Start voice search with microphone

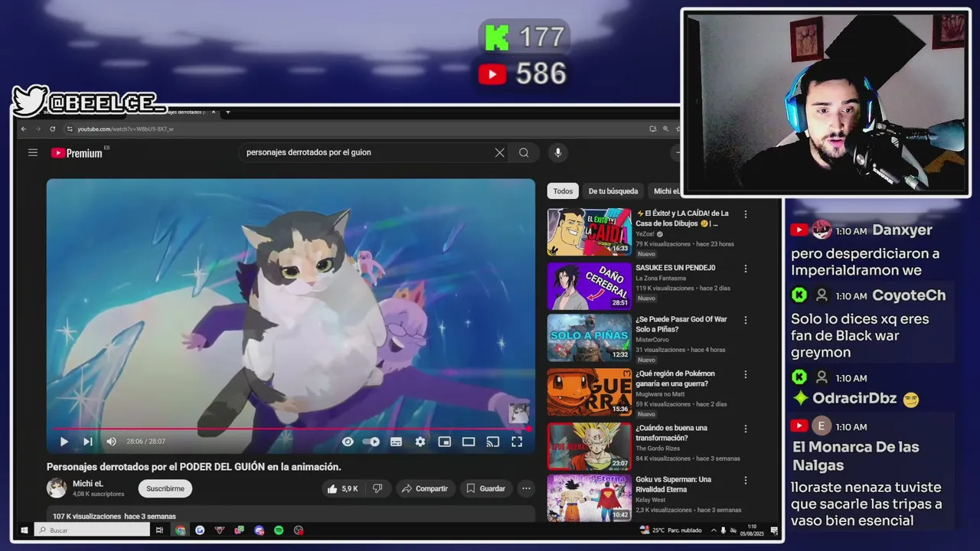point(557,152)
